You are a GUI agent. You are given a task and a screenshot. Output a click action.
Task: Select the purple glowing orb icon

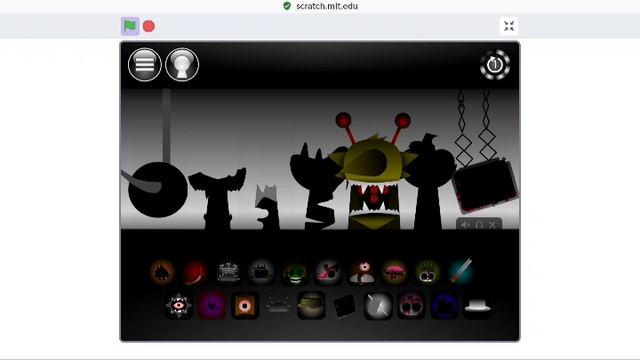tap(211, 305)
